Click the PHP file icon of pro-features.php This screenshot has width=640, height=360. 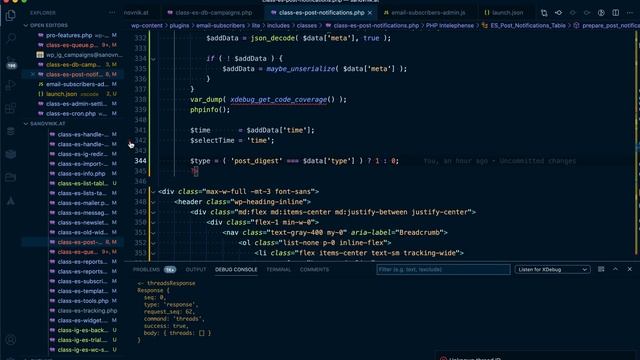pos(40,35)
